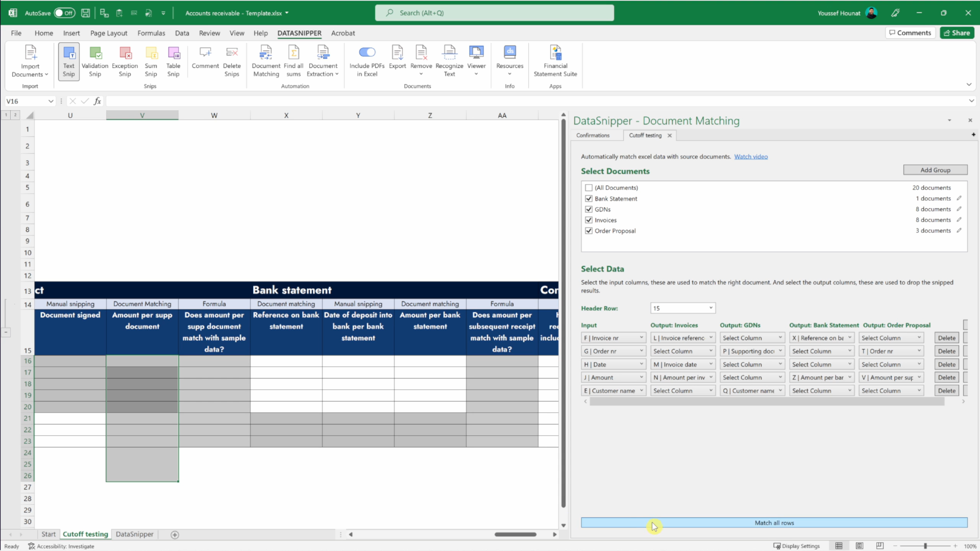This screenshot has height=551, width=980.
Task: Open the Recognize Text tool
Action: [x=449, y=61]
